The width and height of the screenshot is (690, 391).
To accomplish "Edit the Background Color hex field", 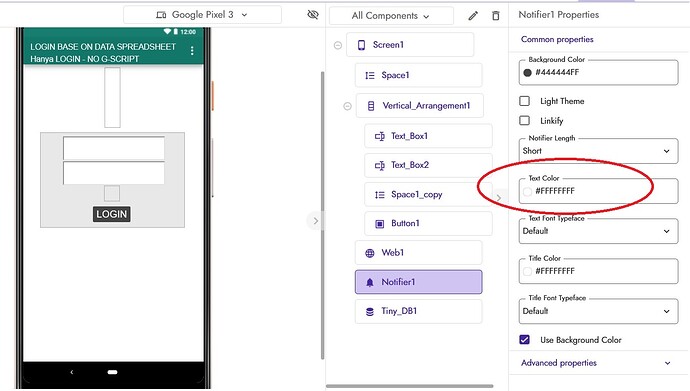I will tap(598, 73).
